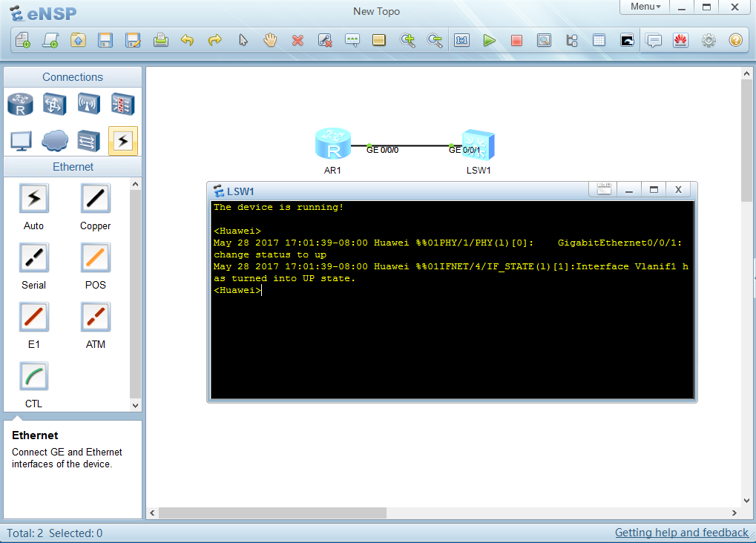
Task: Stop devices with red stop button
Action: point(517,40)
